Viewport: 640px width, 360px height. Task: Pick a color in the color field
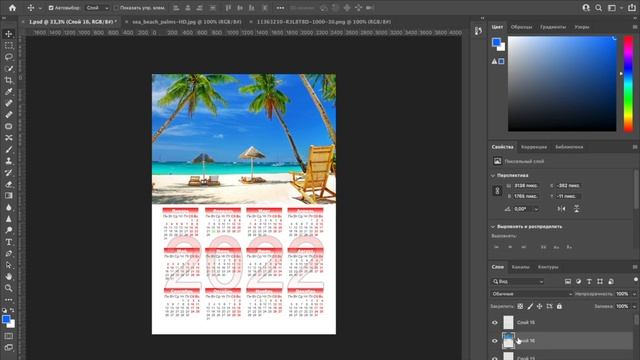point(562,84)
